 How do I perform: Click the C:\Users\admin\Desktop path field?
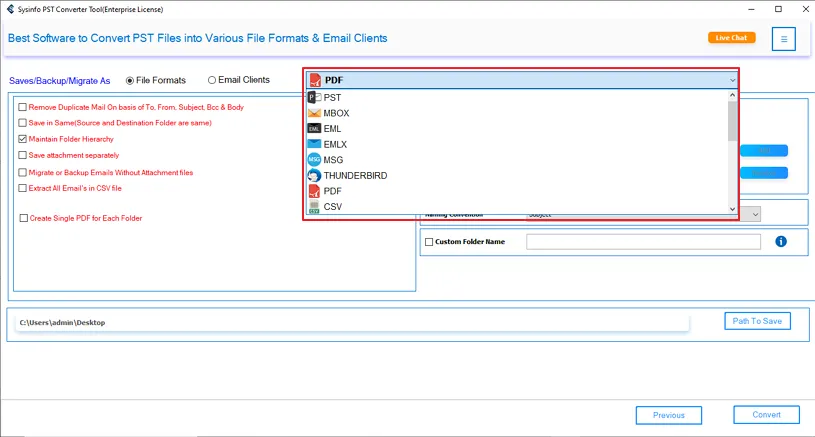pyautogui.click(x=352, y=323)
